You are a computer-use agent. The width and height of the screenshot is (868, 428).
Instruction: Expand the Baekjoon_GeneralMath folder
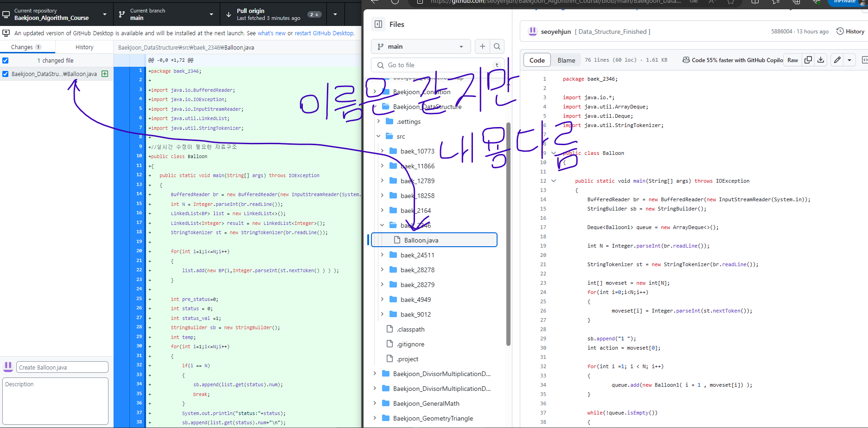375,403
